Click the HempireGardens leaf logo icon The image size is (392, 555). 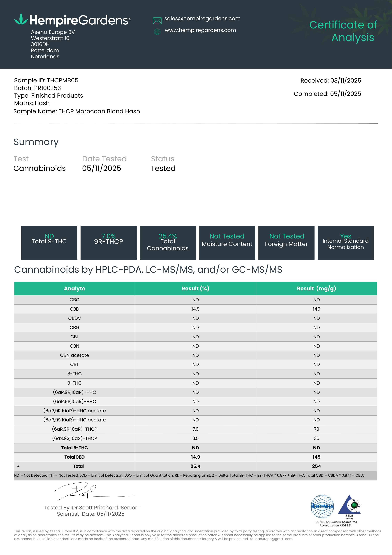tap(21, 19)
